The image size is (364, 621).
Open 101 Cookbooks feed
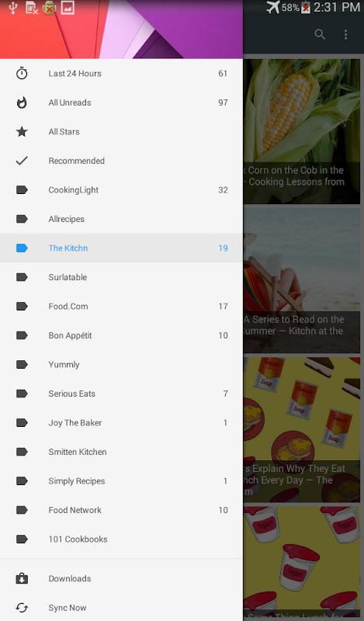pyautogui.click(x=121, y=539)
